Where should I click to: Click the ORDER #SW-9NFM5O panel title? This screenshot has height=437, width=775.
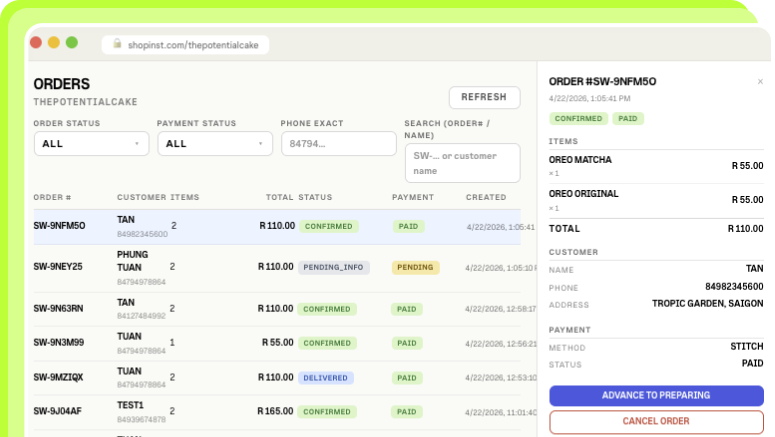(603, 82)
